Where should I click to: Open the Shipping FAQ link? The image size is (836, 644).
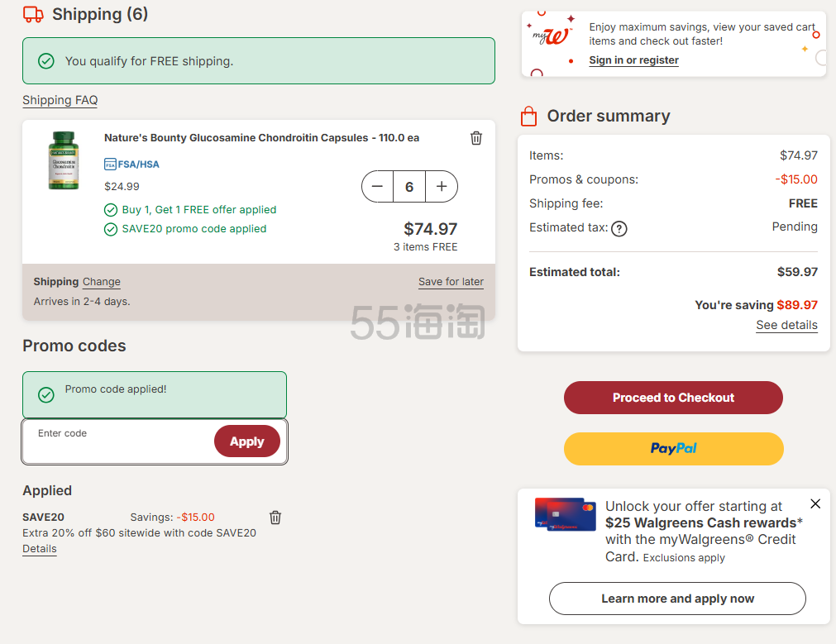click(60, 100)
